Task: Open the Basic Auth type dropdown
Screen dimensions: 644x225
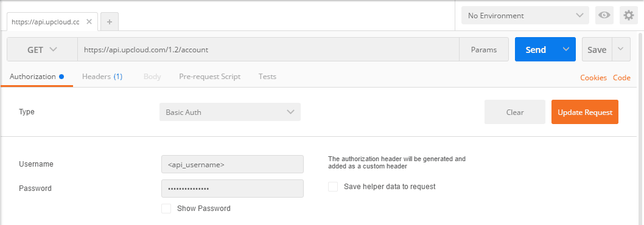Action: pos(230,112)
